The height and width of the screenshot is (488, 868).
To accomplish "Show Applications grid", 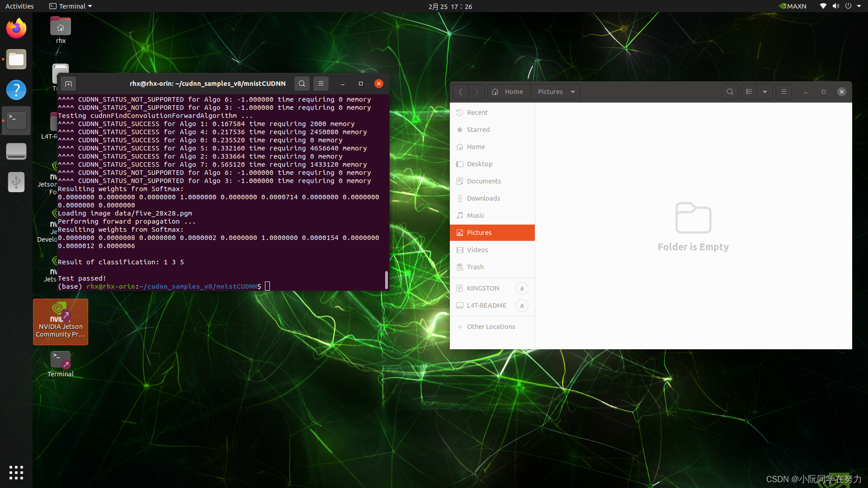I will (16, 472).
